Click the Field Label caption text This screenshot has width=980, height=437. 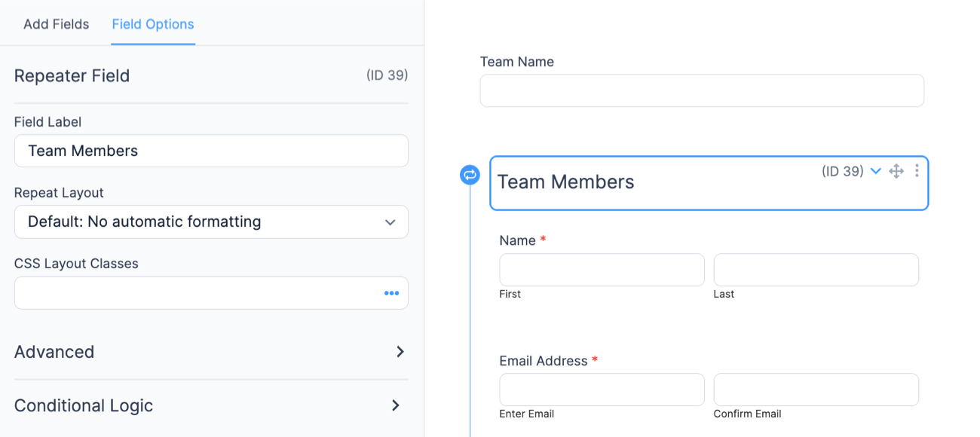coord(47,122)
